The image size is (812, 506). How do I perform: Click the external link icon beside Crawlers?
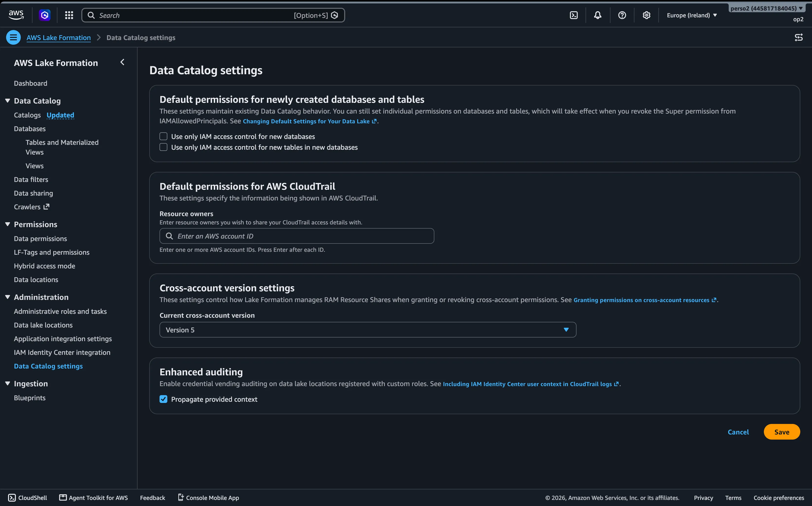coord(46,207)
